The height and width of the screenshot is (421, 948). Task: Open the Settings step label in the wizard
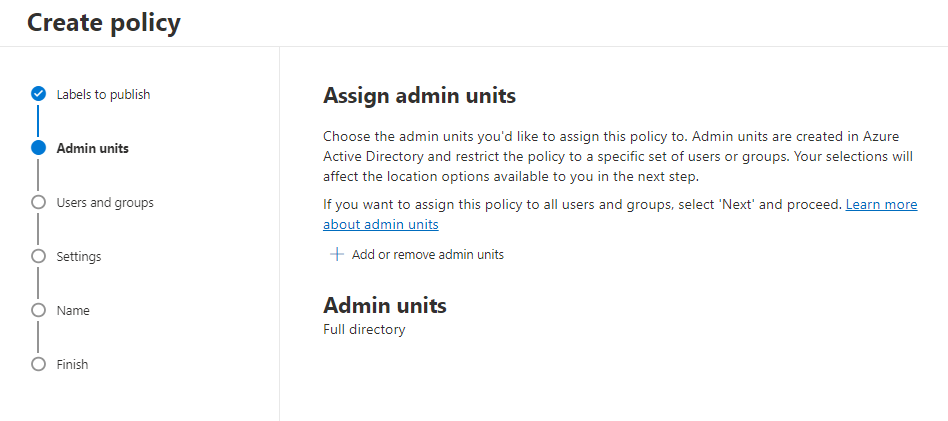click(x=79, y=256)
